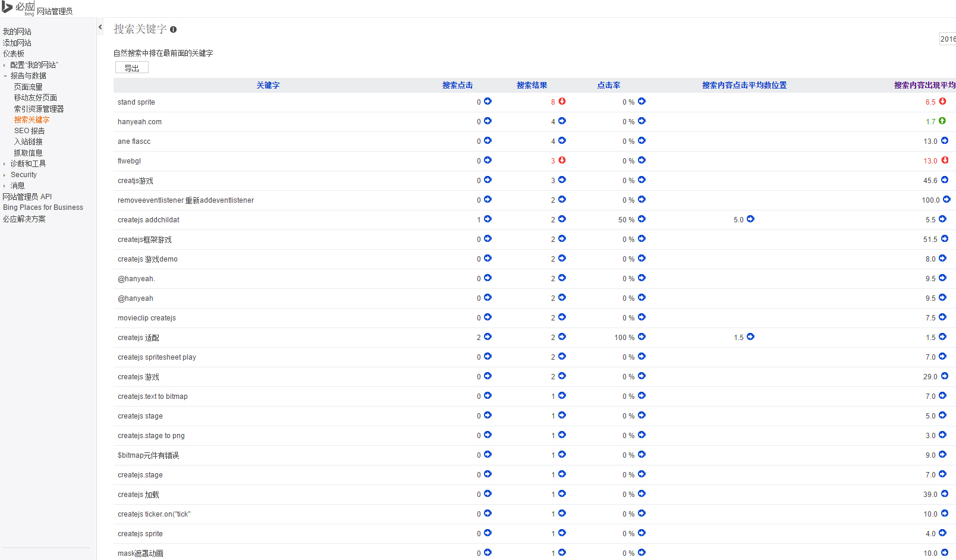This screenshot has height=560, width=956.
Task: Expand the 诊断和工具 sidebar section
Action: pos(5,164)
